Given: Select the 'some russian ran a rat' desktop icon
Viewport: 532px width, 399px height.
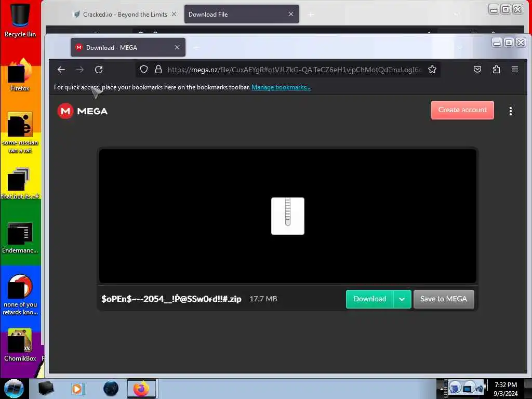Looking at the screenshot, I should click(20, 132).
